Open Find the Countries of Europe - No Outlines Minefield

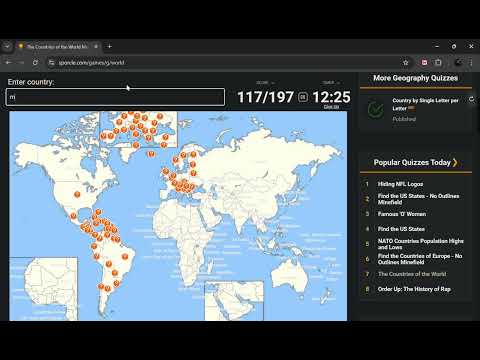coord(420,259)
